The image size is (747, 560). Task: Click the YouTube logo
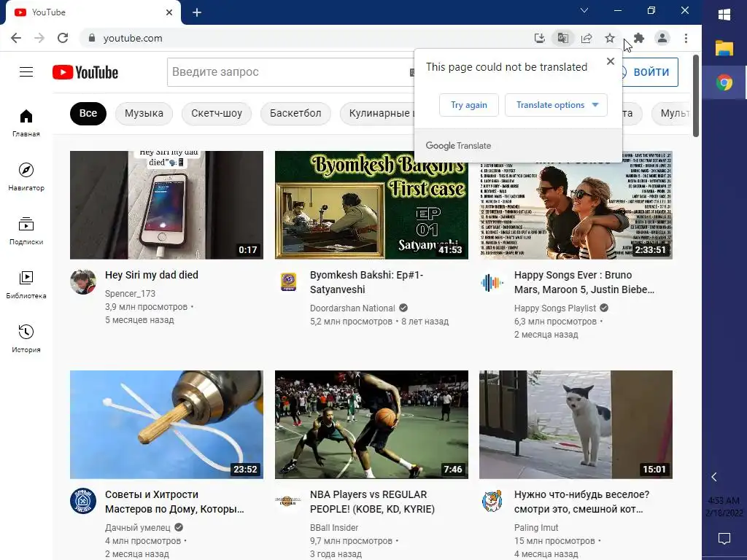tap(85, 72)
